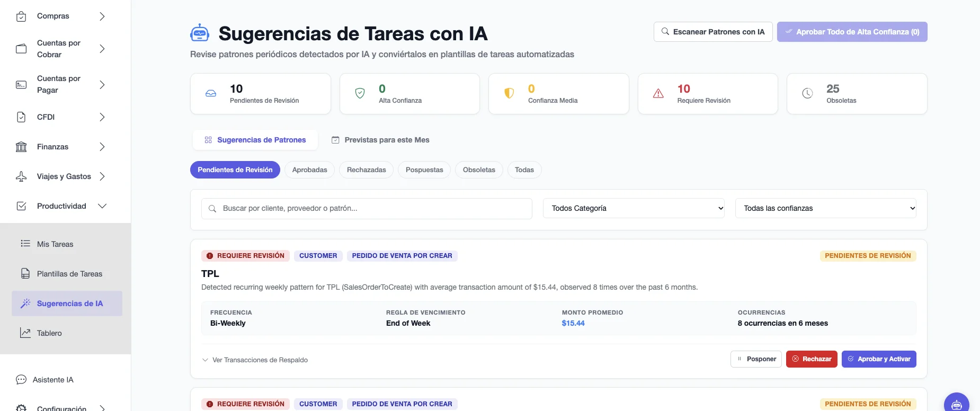Select the Rechazadas filter pill
980x411 pixels.
point(367,170)
